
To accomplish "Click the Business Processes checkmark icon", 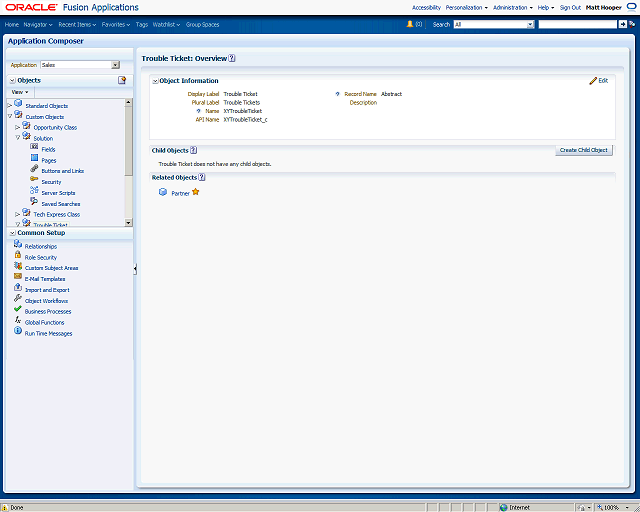I will [18, 309].
